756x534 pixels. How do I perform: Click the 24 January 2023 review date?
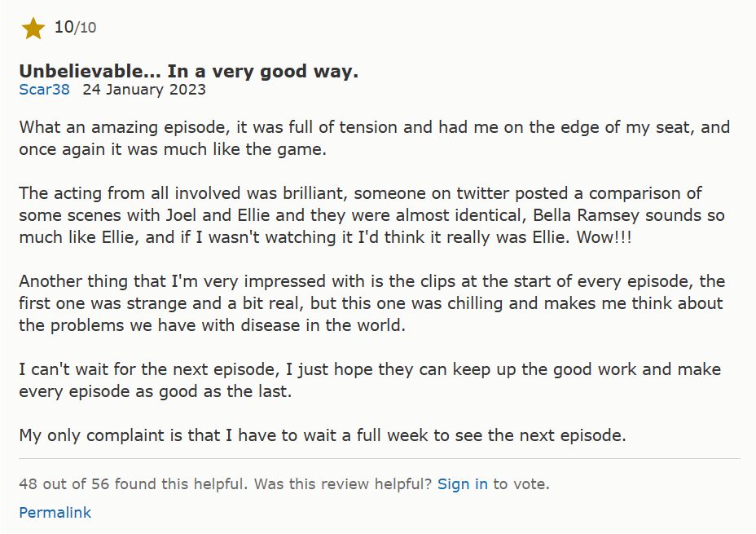(x=144, y=89)
